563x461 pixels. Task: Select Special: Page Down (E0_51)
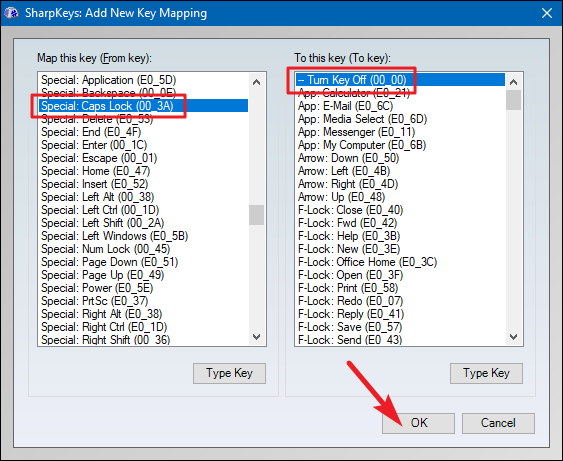pyautogui.click(x=143, y=262)
